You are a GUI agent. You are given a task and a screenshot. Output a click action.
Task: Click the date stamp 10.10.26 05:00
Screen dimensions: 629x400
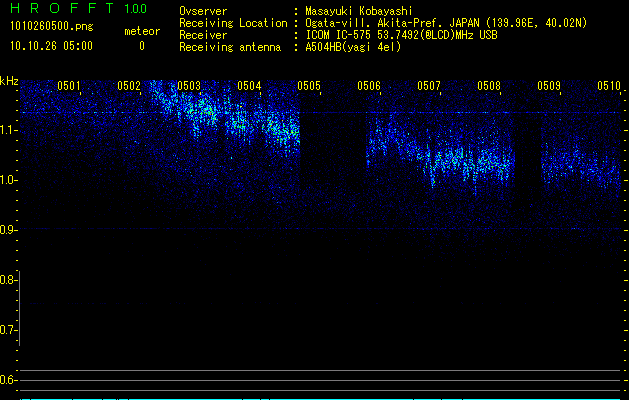click(x=51, y=46)
